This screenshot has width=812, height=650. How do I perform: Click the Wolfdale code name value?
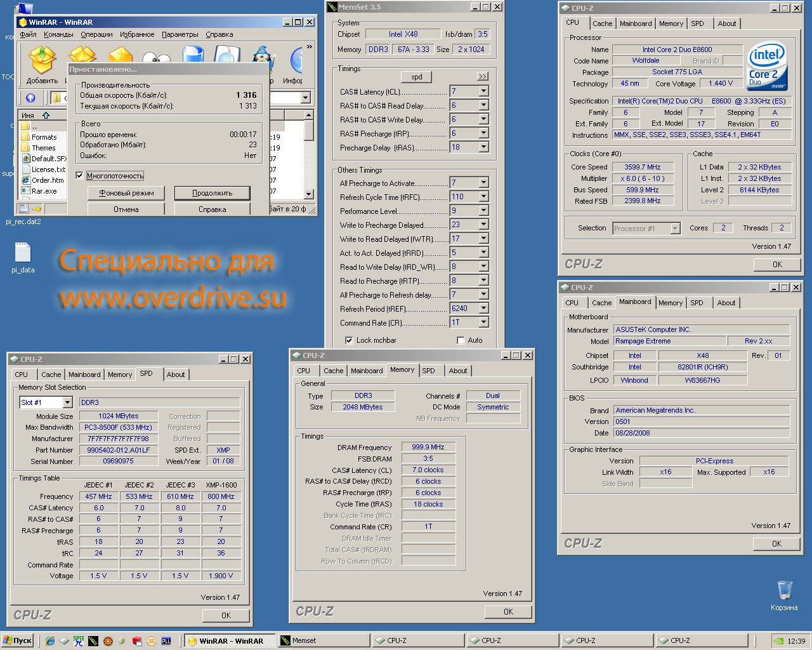646,61
